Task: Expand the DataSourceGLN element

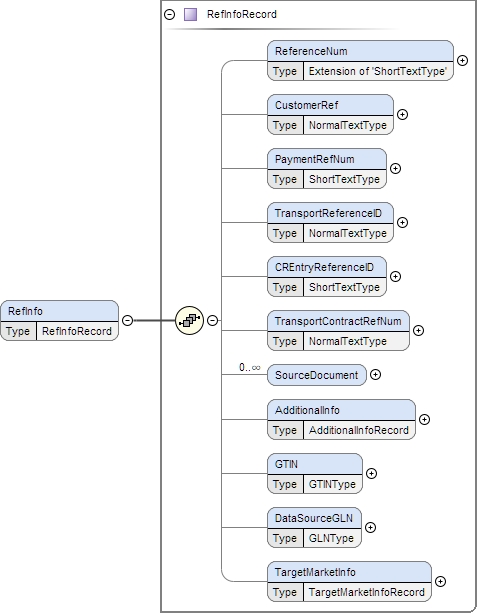Action: 370,527
